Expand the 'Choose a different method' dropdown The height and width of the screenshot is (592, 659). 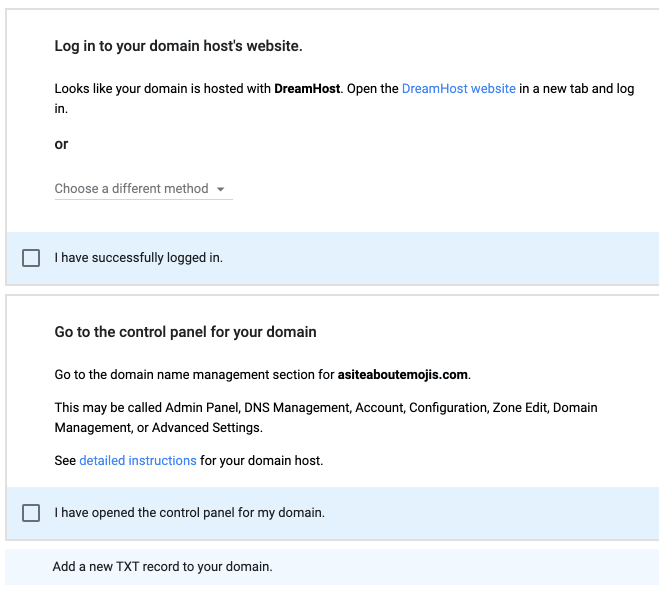click(x=132, y=189)
